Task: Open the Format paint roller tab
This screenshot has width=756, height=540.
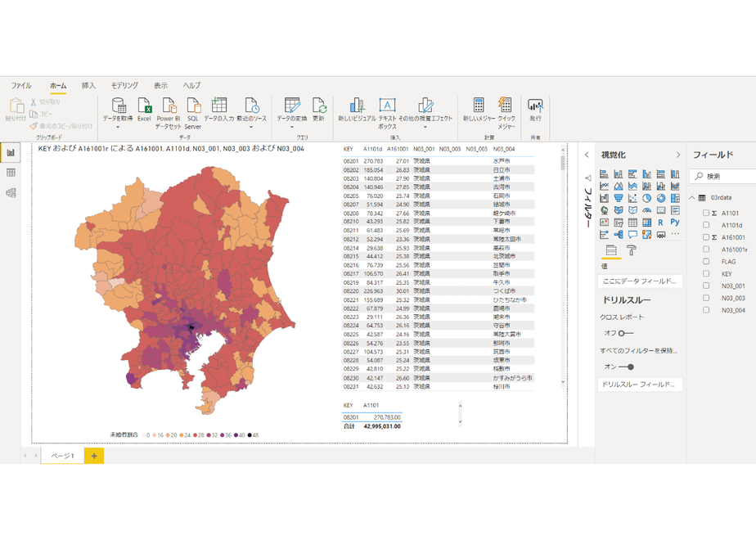Action: pyautogui.click(x=631, y=250)
